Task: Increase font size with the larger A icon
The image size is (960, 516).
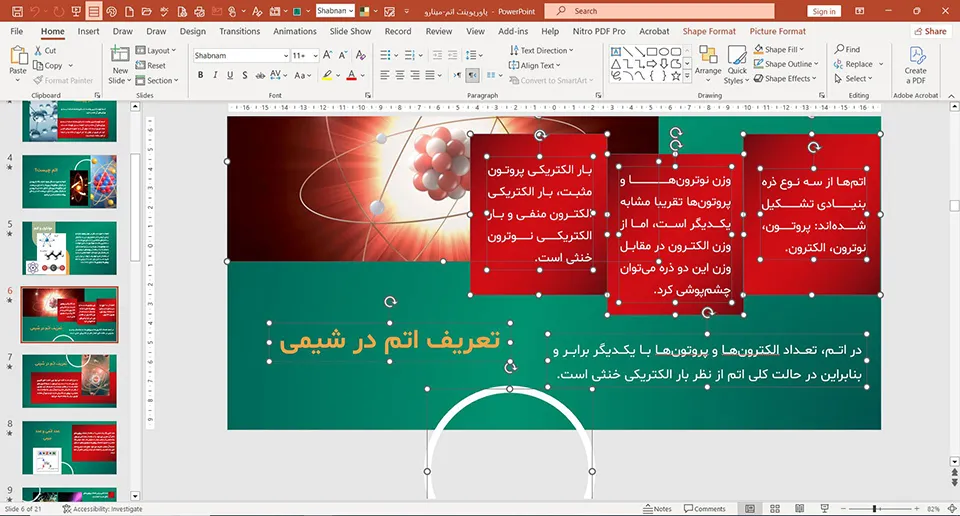Action: coord(328,55)
